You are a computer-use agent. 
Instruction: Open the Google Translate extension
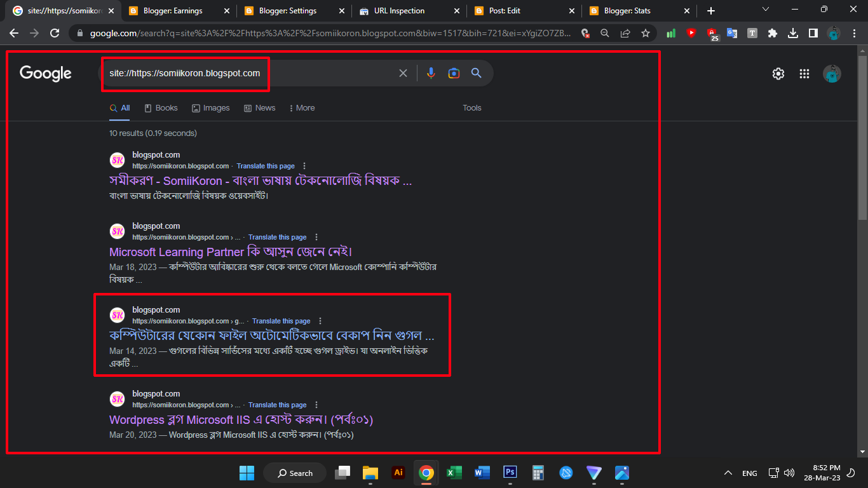732,33
